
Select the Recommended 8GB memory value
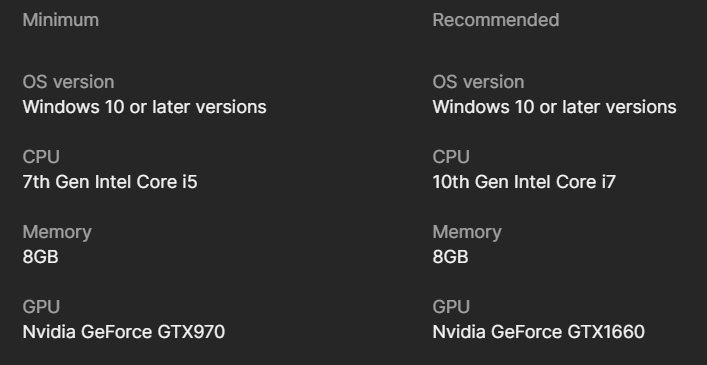[450, 257]
